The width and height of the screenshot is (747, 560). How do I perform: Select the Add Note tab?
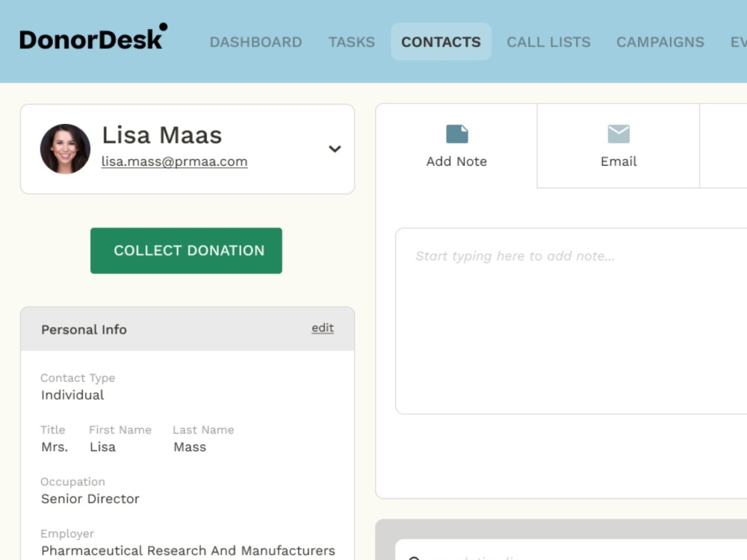tap(456, 146)
